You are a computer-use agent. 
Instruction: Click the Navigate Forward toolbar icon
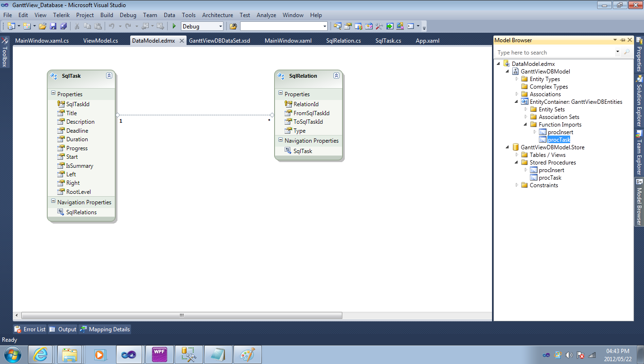point(161,27)
